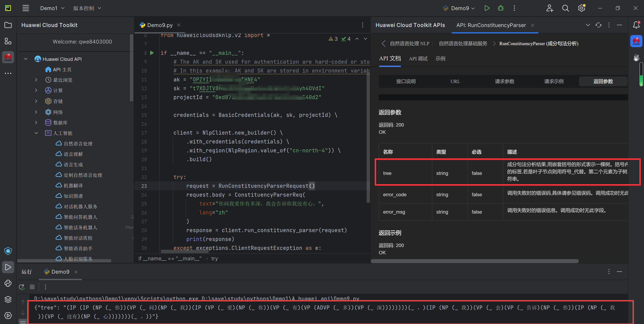This screenshot has width=644, height=324.
Task: Start debugging with the bug icon
Action: tap(501, 8)
